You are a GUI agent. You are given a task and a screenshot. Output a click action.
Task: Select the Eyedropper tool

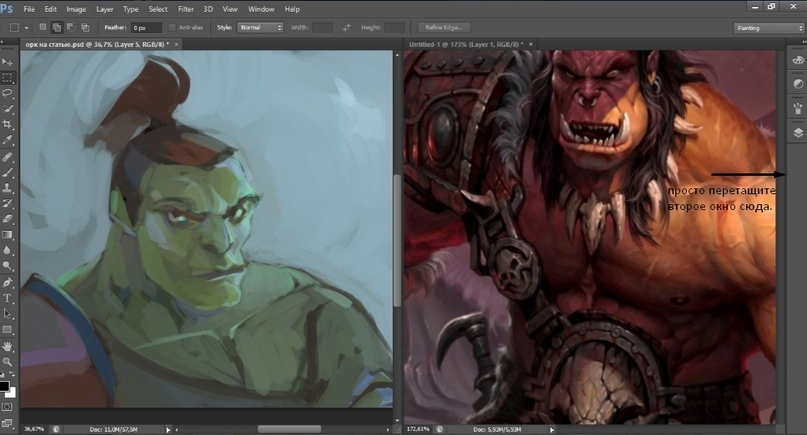(x=7, y=140)
